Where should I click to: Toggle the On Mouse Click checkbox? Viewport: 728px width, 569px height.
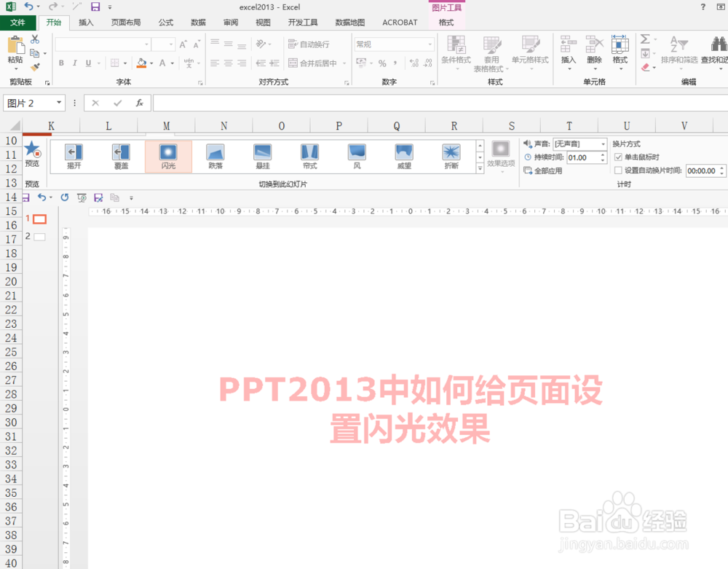pyautogui.click(x=618, y=157)
